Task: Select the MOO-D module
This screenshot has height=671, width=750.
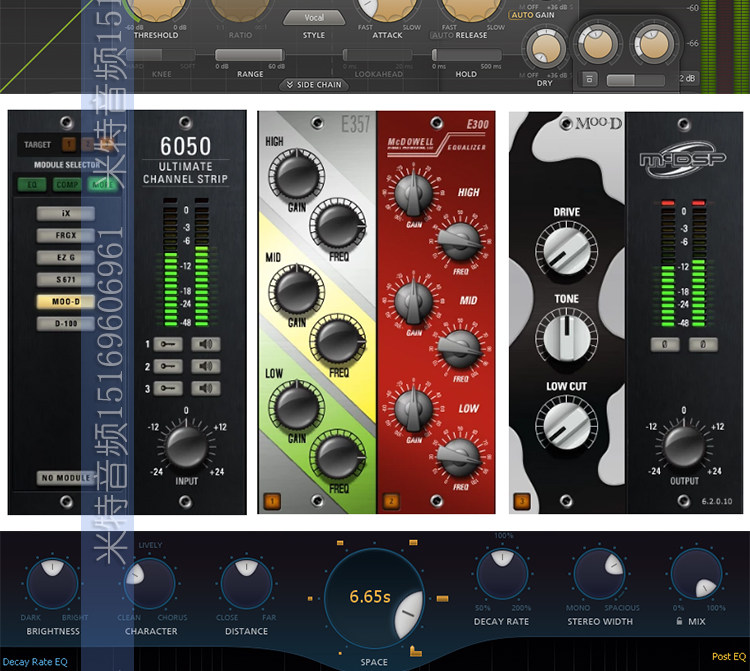Action: (66, 301)
